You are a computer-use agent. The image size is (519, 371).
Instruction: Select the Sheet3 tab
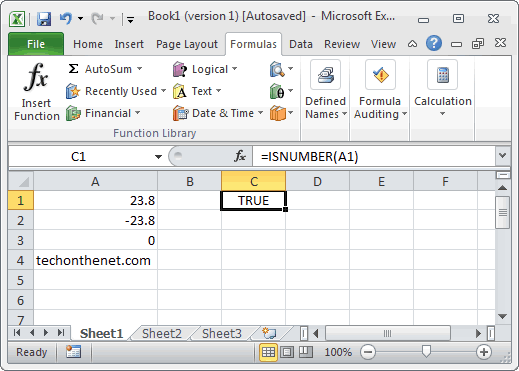click(222, 333)
